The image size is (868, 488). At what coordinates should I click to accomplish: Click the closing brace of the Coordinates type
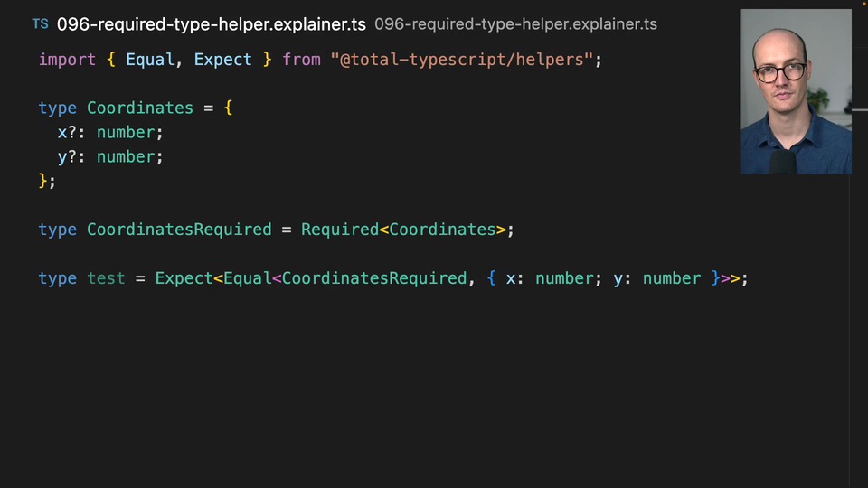[43, 181]
